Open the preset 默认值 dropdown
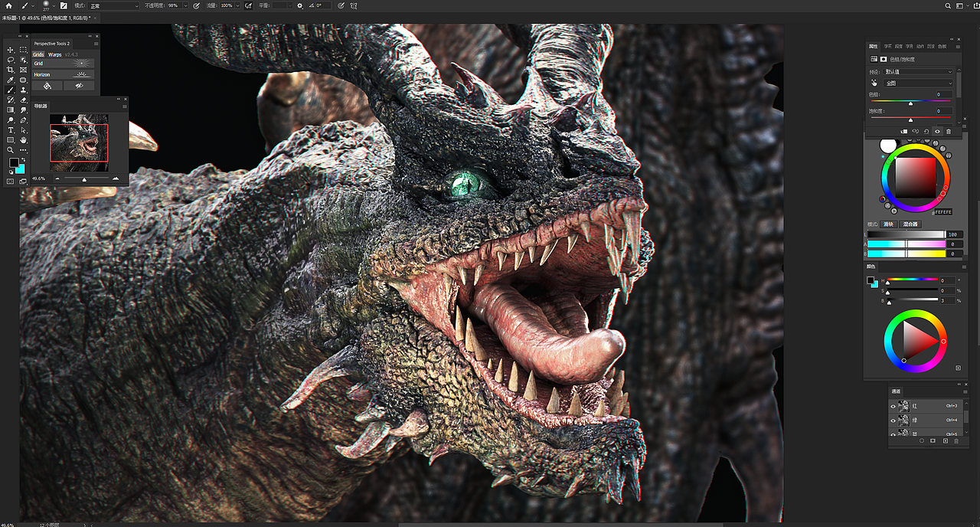980x527 pixels. [919, 72]
